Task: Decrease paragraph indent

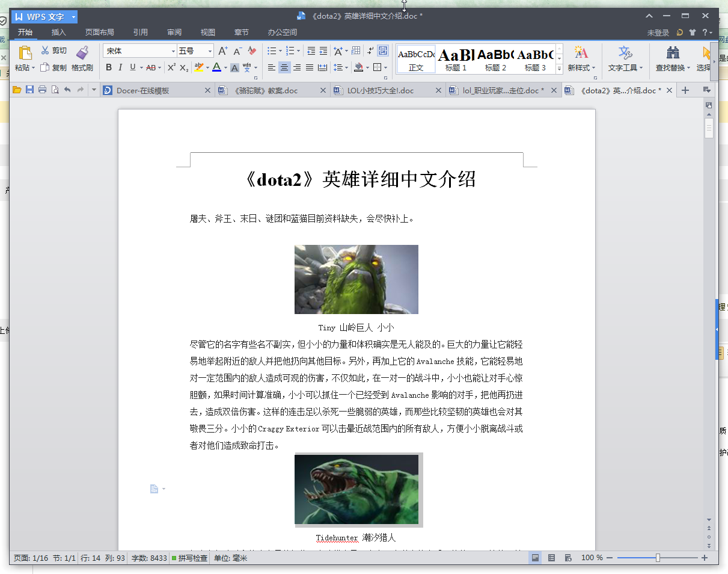Action: [311, 51]
